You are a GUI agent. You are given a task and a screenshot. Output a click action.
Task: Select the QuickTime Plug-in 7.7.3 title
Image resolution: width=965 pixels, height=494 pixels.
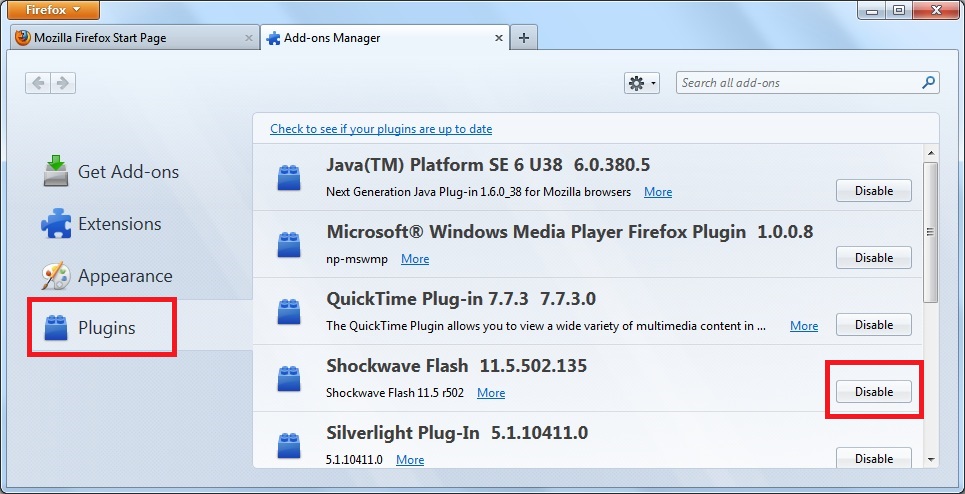pyautogui.click(x=427, y=299)
